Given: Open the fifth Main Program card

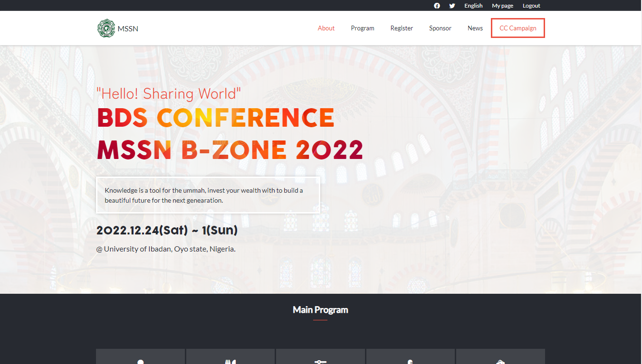Looking at the screenshot, I should (x=500, y=356).
